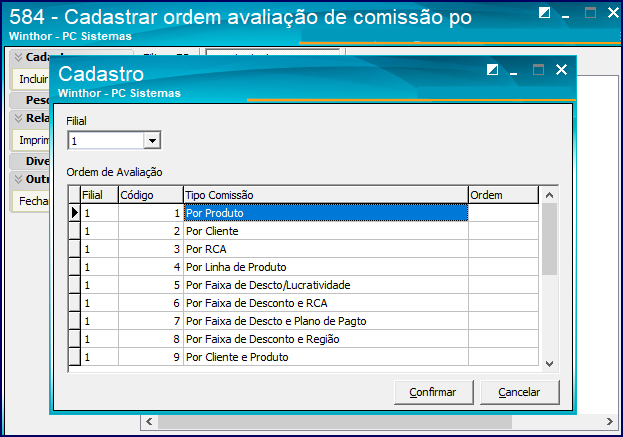Click Ordem cell of 'Por Produto' row
This screenshot has height=437, width=623.
point(503,213)
